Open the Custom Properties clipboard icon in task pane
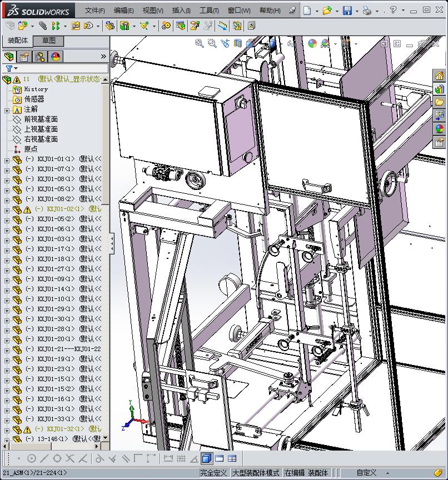This screenshot has width=448, height=480. 440,142
